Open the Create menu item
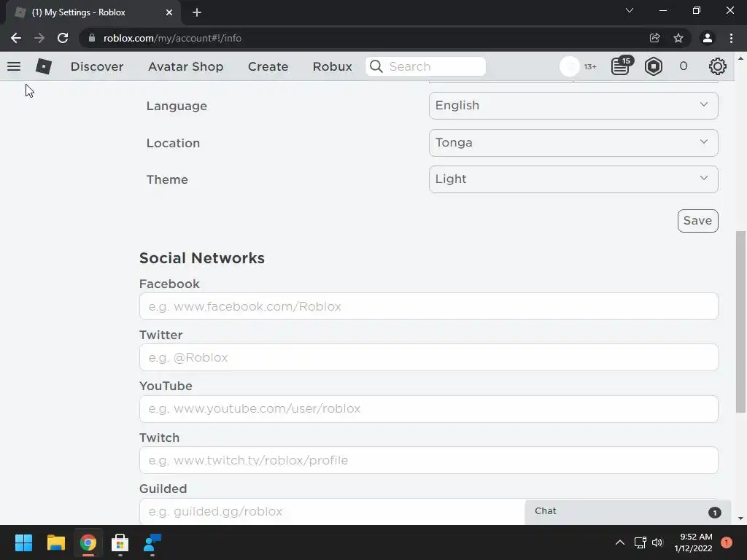This screenshot has width=747, height=560. (x=268, y=66)
